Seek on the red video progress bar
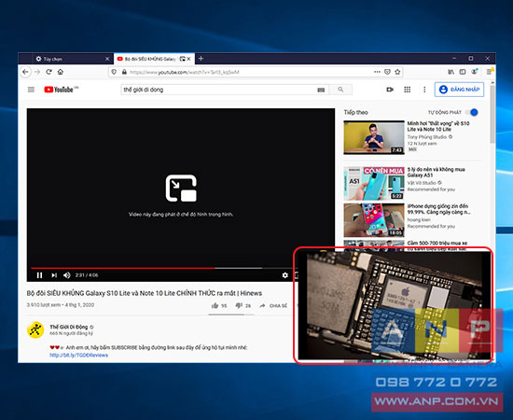 coord(123,268)
